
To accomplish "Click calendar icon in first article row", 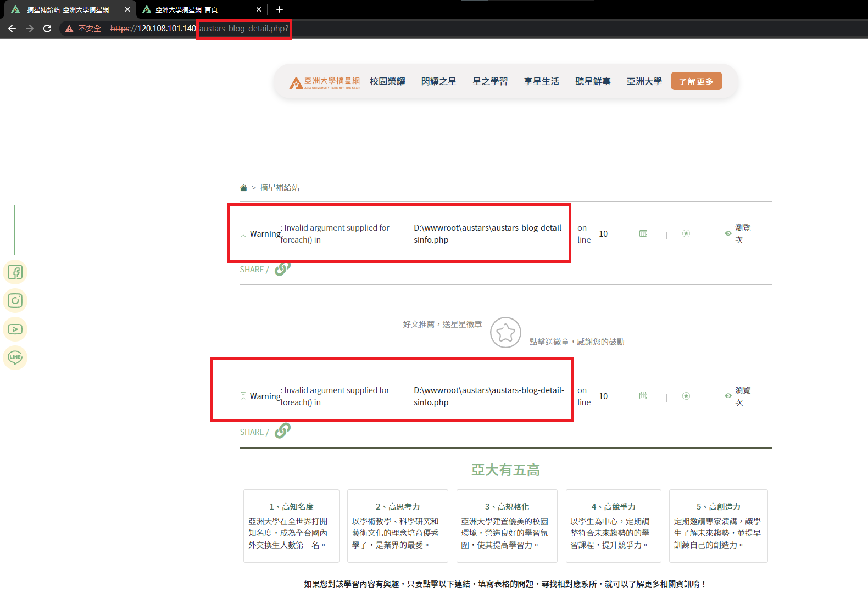I will [643, 233].
